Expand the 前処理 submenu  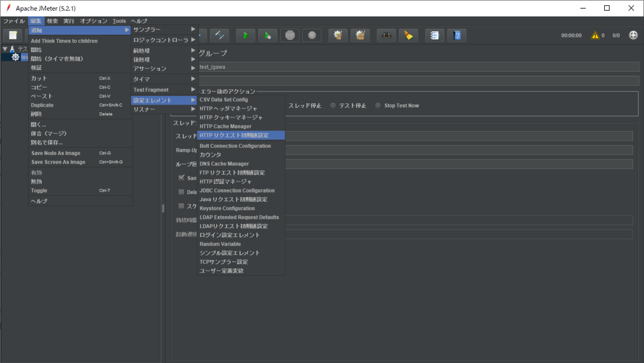coord(165,50)
